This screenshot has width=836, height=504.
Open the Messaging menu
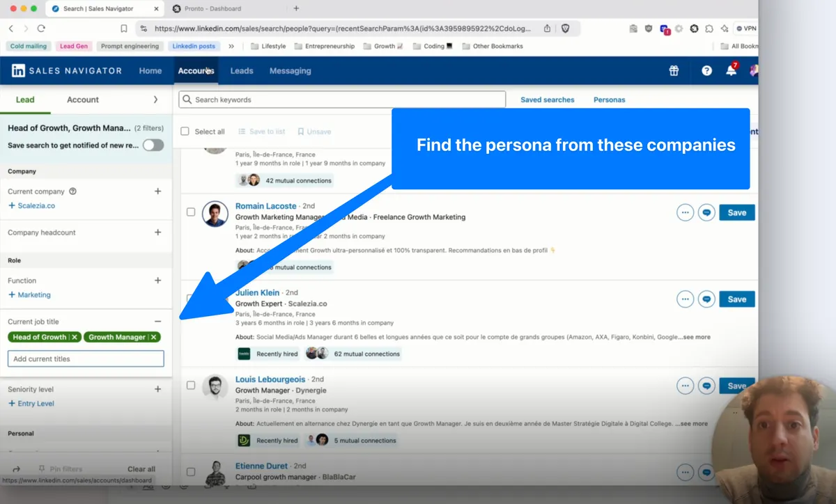click(290, 71)
